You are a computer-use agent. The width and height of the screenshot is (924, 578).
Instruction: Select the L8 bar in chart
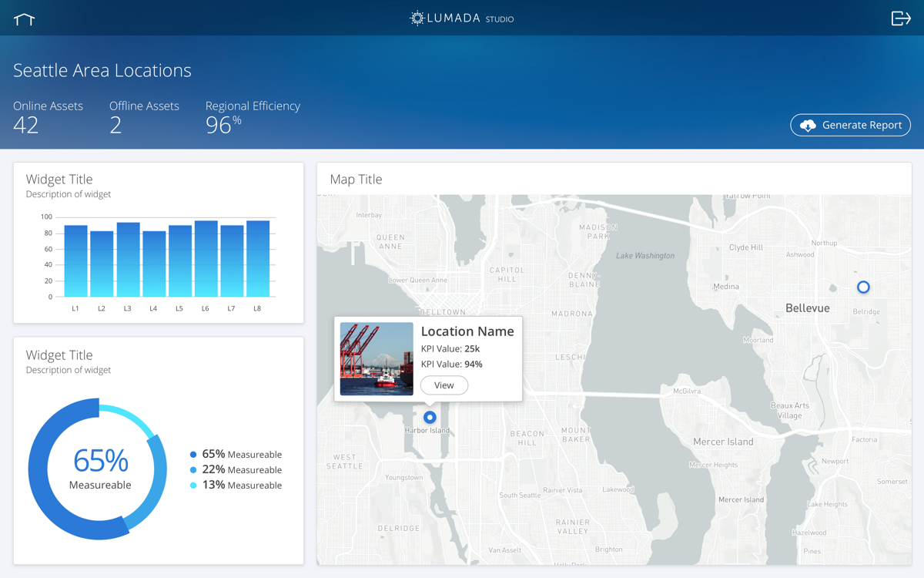click(258, 258)
